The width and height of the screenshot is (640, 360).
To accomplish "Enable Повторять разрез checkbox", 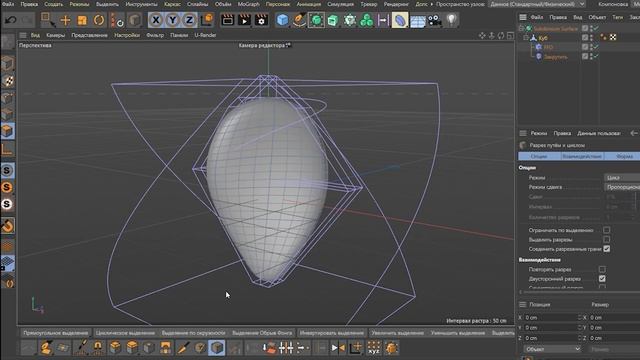I will click(602, 269).
